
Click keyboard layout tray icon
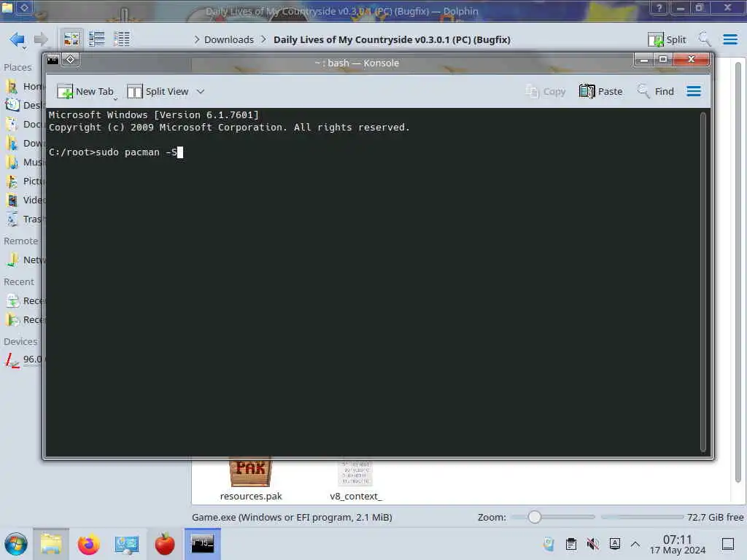click(x=614, y=544)
